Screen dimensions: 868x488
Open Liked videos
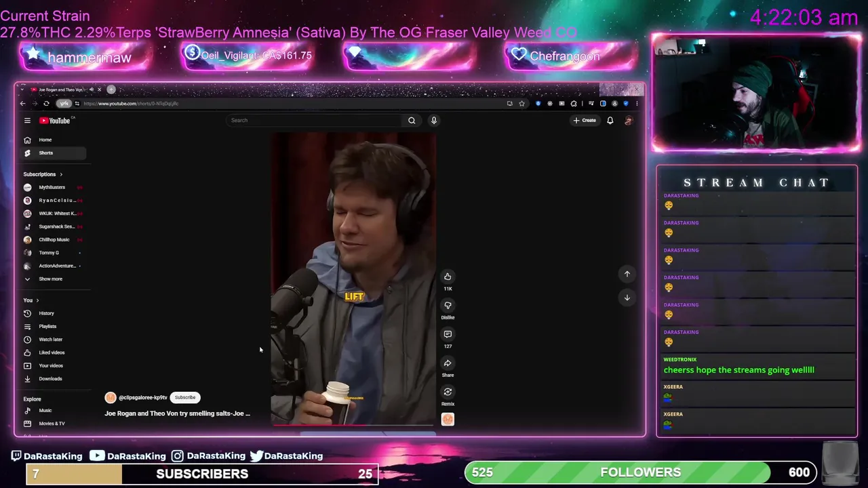pos(54,352)
